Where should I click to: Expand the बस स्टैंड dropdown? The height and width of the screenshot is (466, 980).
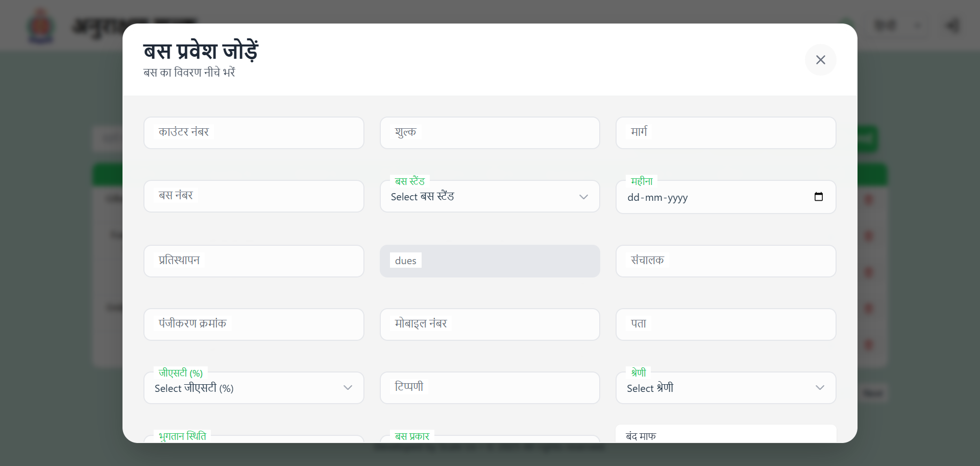coord(489,197)
